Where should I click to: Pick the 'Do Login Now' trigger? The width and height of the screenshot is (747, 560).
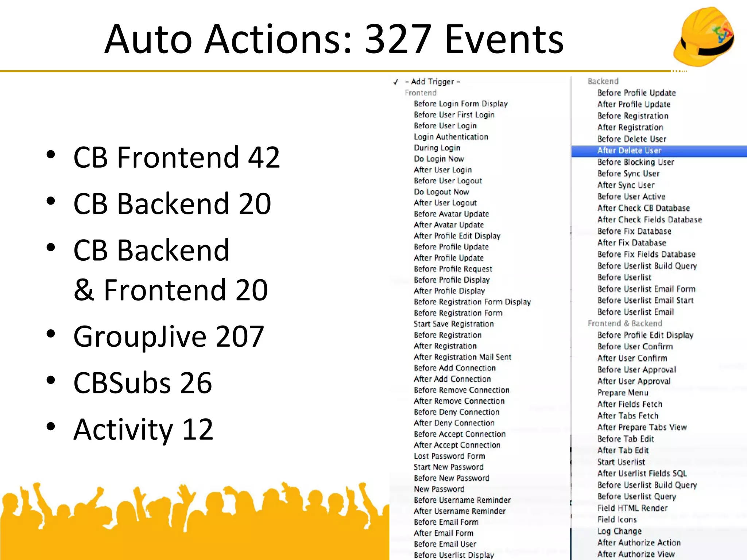[x=439, y=159]
